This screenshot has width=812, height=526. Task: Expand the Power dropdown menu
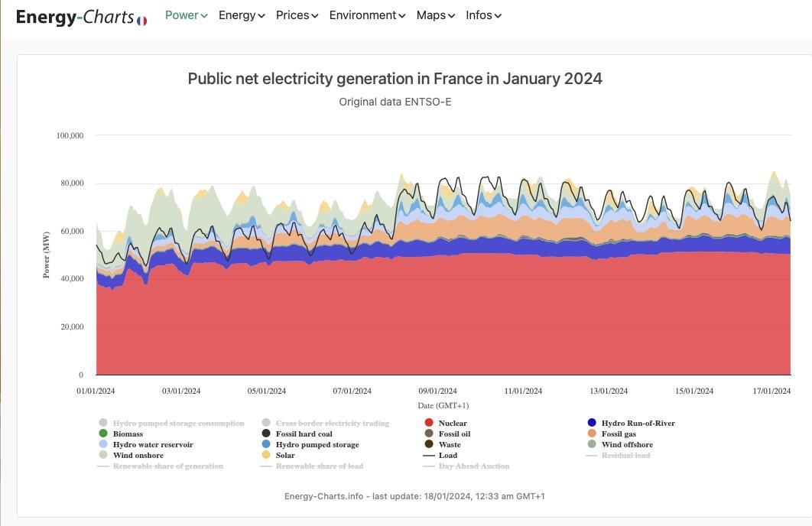click(x=187, y=15)
